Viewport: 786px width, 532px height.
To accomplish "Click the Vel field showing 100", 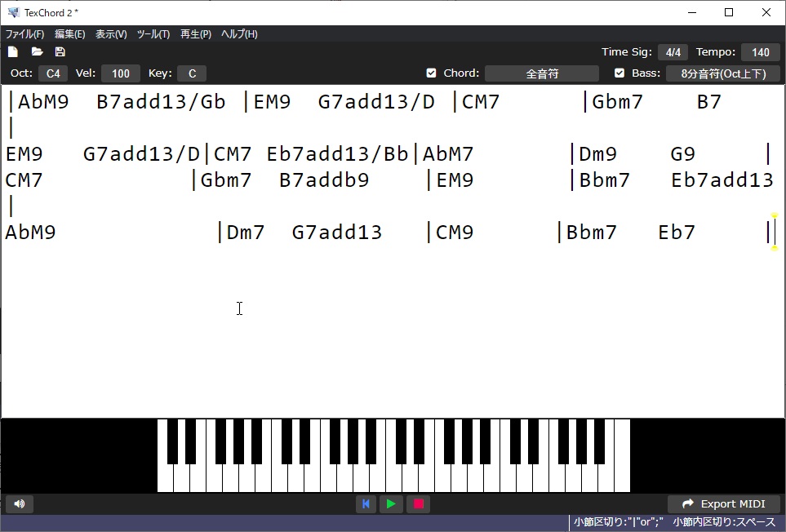I will click(120, 73).
